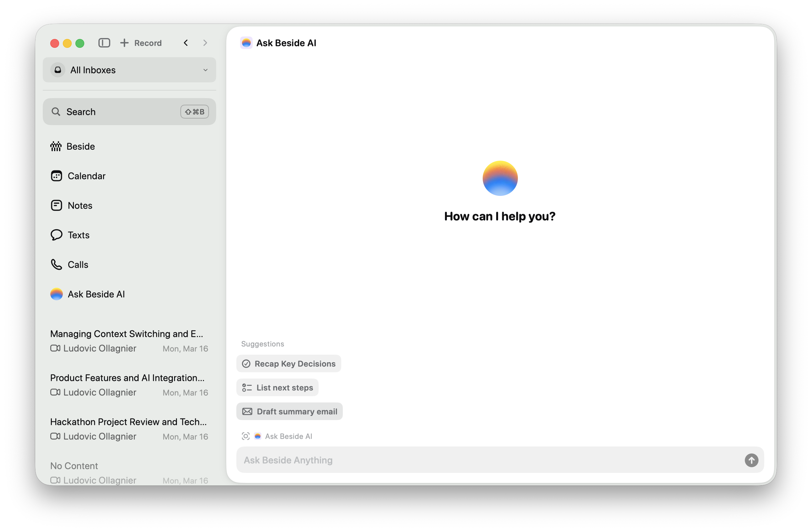
Task: Click the screen capture icon above input
Action: point(246,436)
